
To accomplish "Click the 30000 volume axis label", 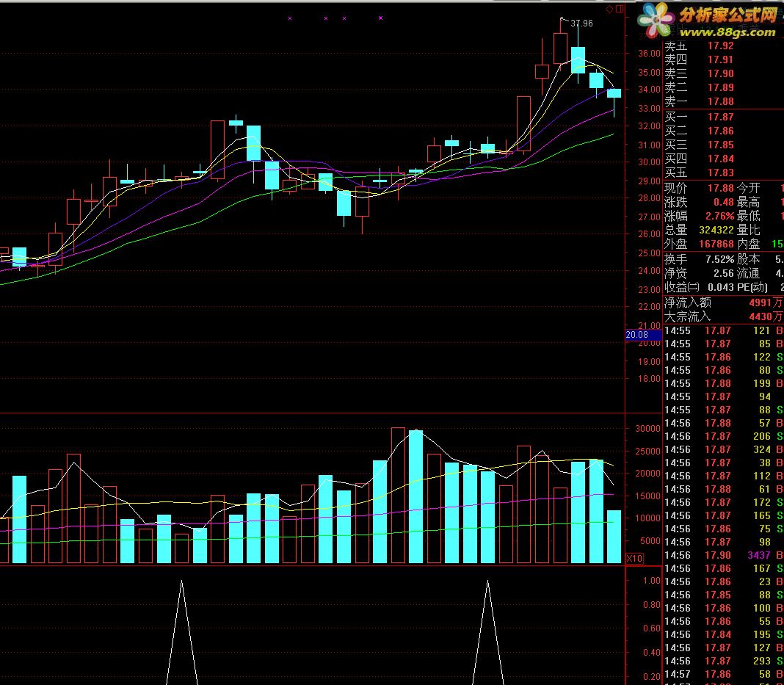I will tap(648, 429).
